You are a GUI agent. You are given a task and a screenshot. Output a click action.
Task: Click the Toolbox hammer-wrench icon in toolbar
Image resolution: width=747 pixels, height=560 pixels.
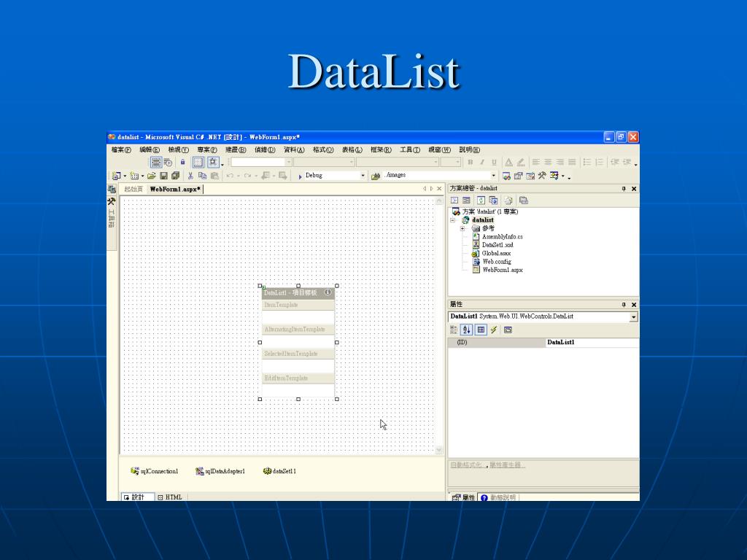[x=542, y=176]
